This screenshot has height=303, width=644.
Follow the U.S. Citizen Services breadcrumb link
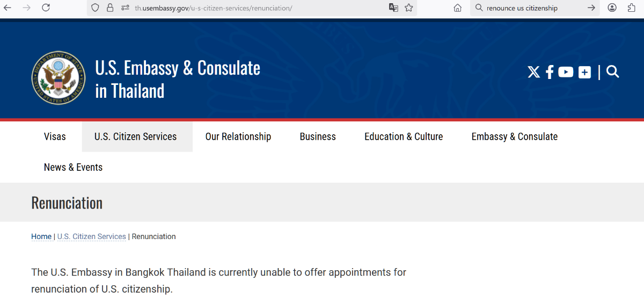tap(92, 236)
